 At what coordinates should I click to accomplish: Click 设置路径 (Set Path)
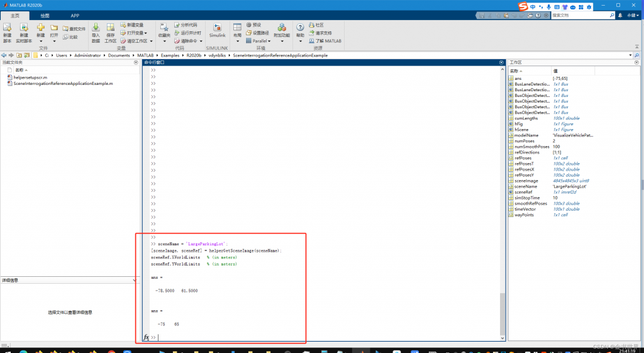point(257,33)
